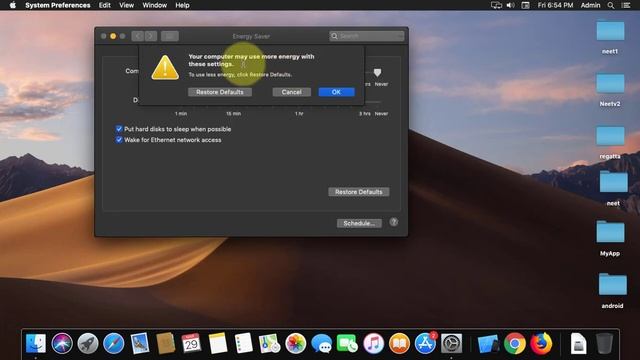Open the Notes app in Dock
The height and width of the screenshot is (360, 640).
point(218,343)
